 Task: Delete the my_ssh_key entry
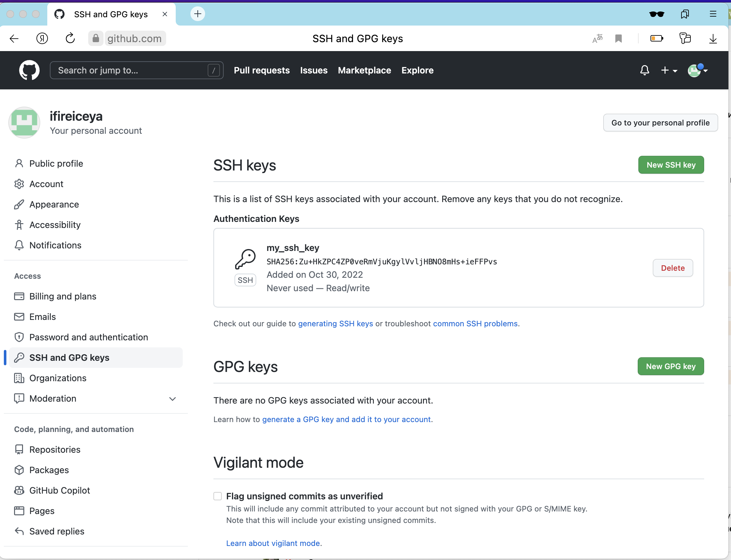point(672,268)
